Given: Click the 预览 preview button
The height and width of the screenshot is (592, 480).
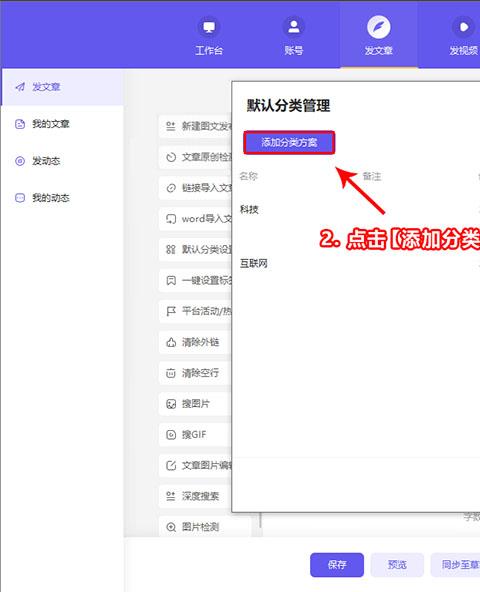Looking at the screenshot, I should (x=397, y=565).
